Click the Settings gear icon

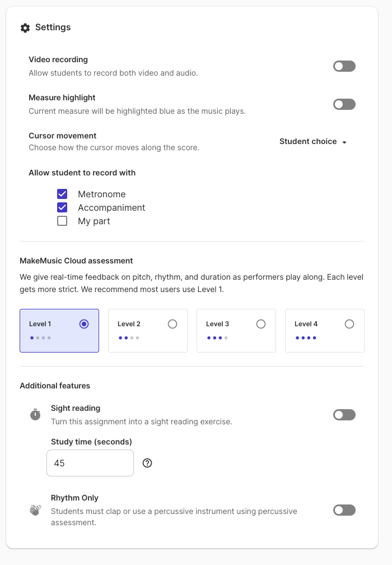(x=25, y=27)
